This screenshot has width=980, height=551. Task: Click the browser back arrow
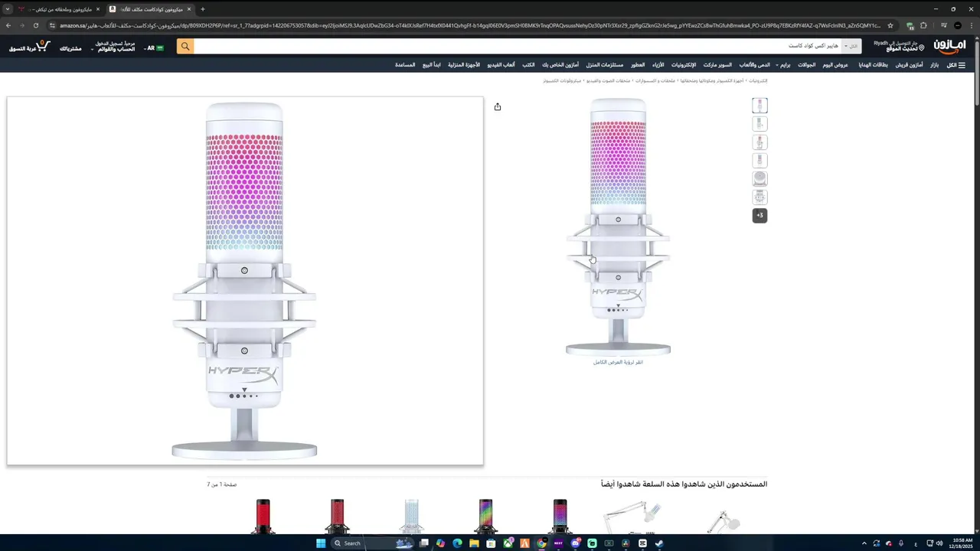coord(8,25)
